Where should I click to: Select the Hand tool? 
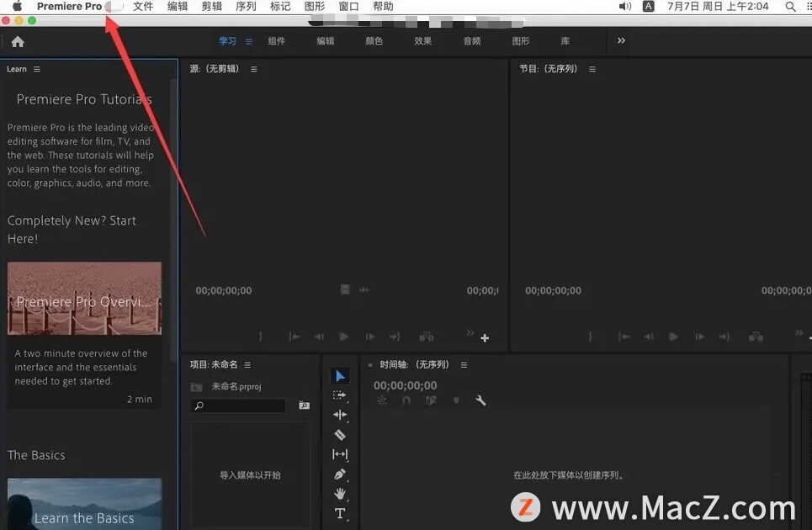point(340,494)
